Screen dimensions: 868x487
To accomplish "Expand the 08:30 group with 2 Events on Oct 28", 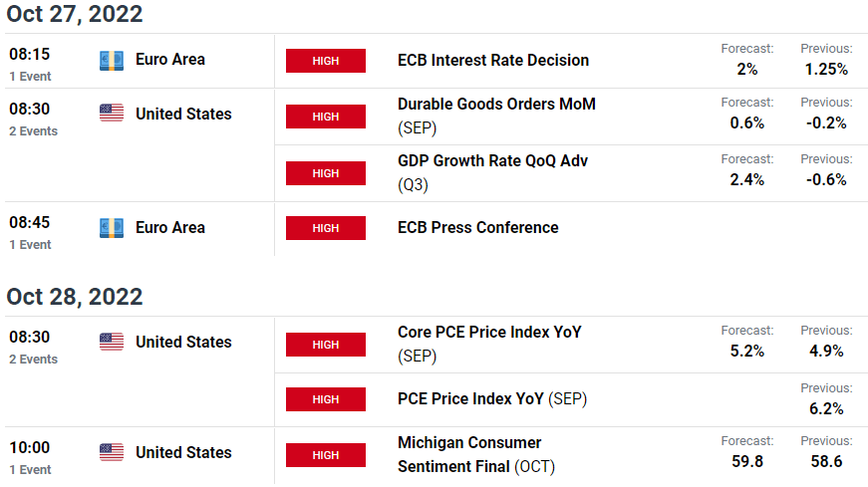I will coord(33,347).
